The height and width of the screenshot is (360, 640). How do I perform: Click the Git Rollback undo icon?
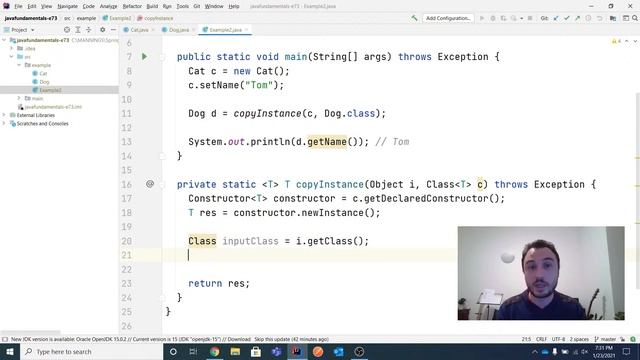[x=600, y=18]
